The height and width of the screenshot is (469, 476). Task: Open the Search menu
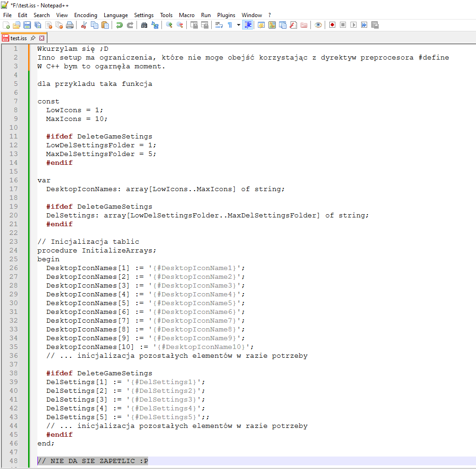(42, 15)
